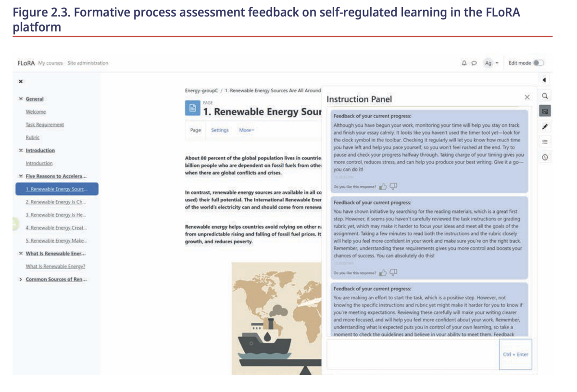
Task: Toggle the Edit mode switch
Action: pyautogui.click(x=539, y=63)
